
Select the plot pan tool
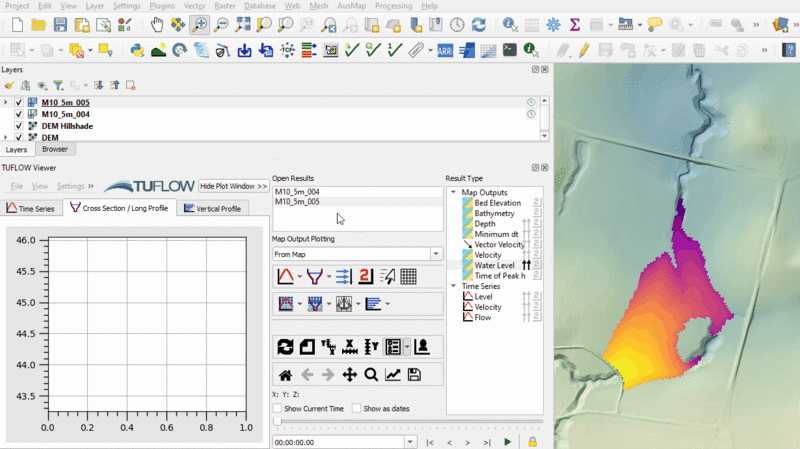coord(350,375)
